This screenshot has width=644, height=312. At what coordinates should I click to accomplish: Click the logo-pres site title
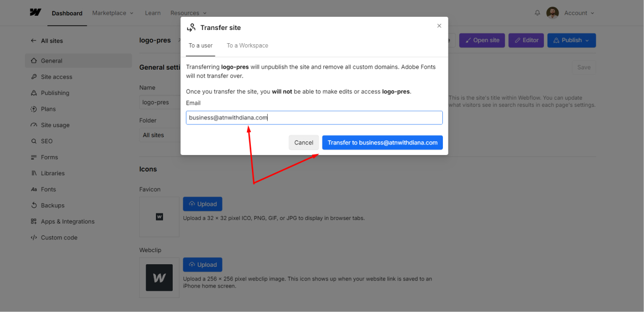[x=155, y=40]
